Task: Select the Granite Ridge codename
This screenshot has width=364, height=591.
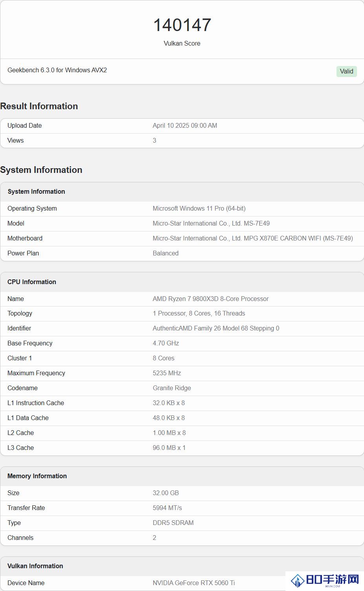Action: point(172,388)
